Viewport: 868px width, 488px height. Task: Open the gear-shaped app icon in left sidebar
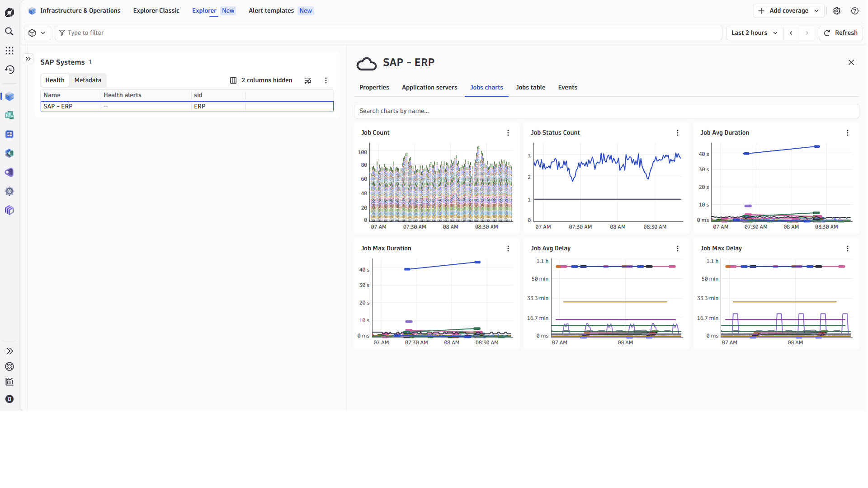coord(9,192)
